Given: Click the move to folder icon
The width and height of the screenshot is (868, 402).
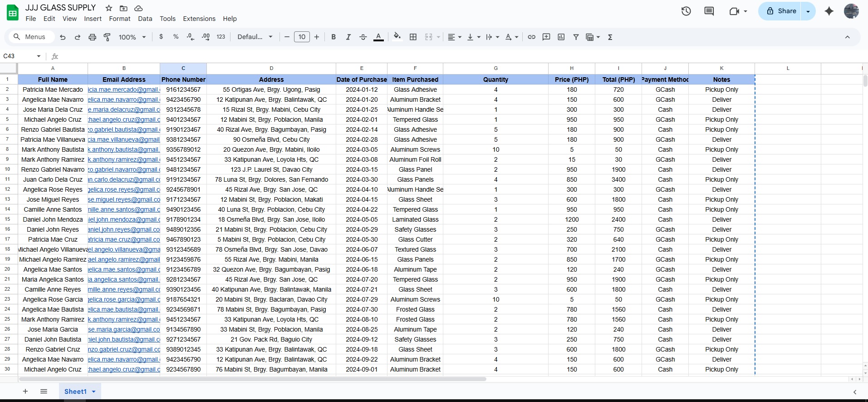Looking at the screenshot, I should [123, 8].
